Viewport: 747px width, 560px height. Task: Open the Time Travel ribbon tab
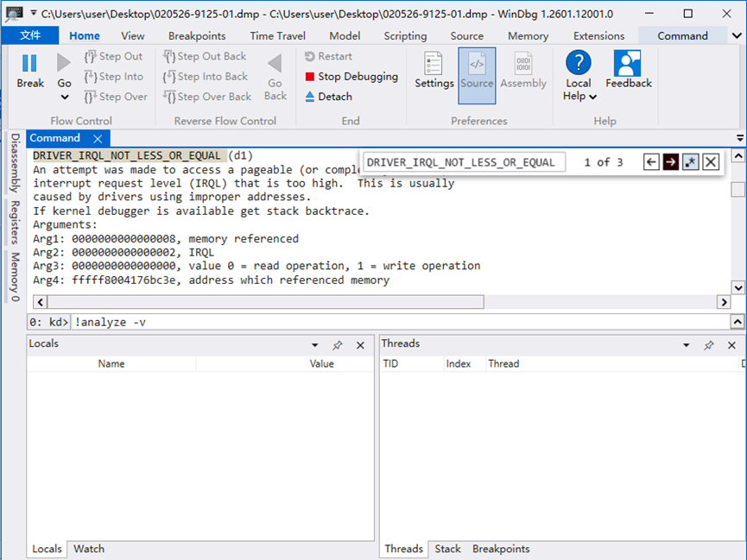point(277,36)
